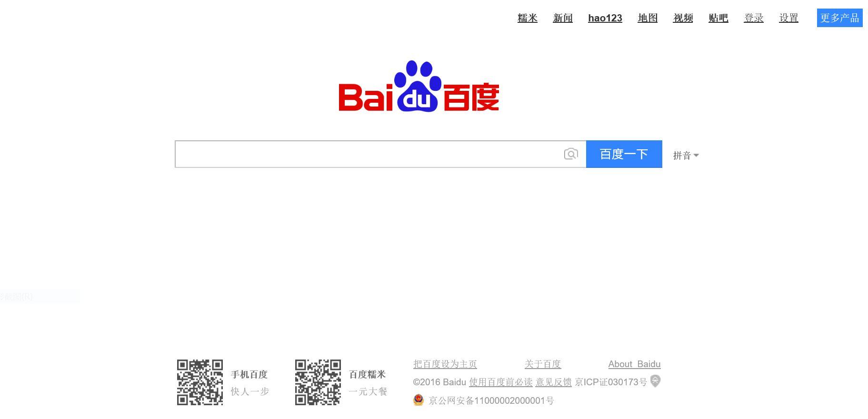Click the 意见反馈 feedback link
The height and width of the screenshot is (419, 868).
click(553, 382)
